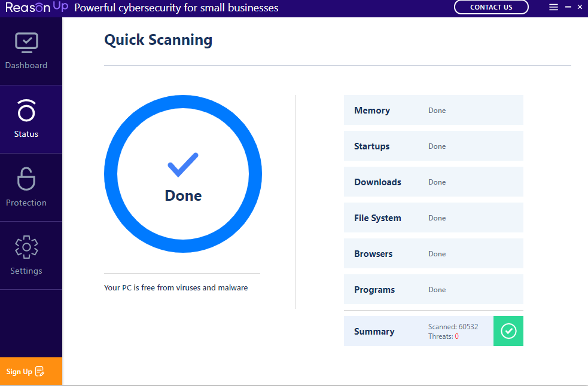Click the CONTACT US button
The height and width of the screenshot is (386, 588).
click(491, 7)
